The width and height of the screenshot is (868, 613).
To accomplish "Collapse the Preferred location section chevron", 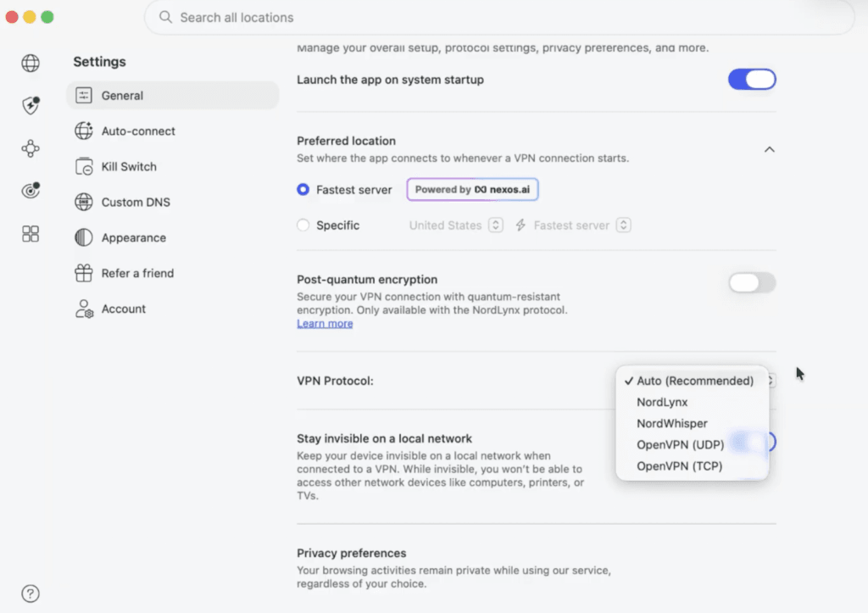I will pyautogui.click(x=770, y=149).
